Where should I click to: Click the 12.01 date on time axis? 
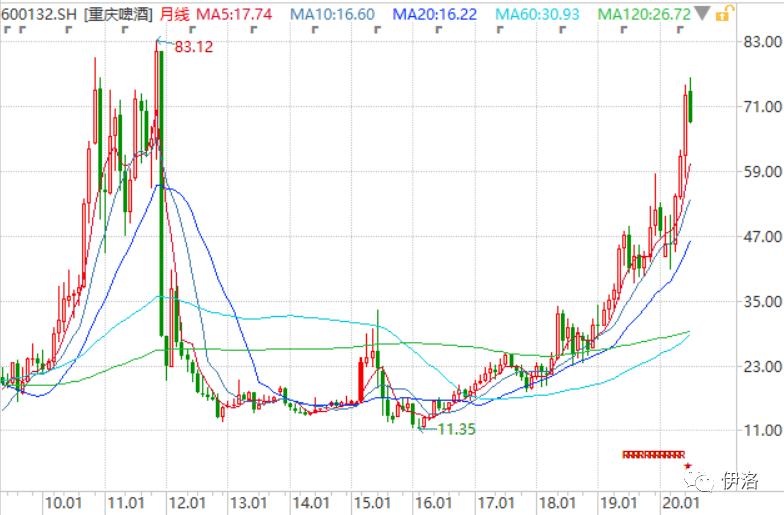(186, 501)
